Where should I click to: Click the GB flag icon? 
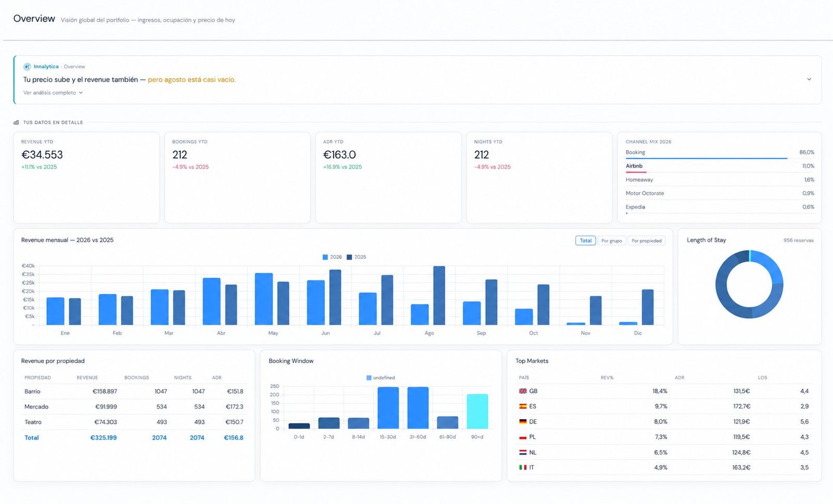click(523, 391)
